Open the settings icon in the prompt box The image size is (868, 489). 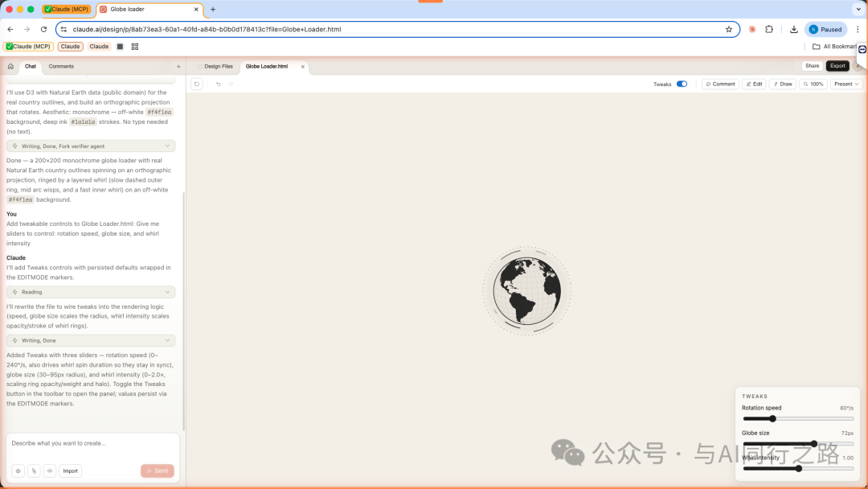pos(18,471)
